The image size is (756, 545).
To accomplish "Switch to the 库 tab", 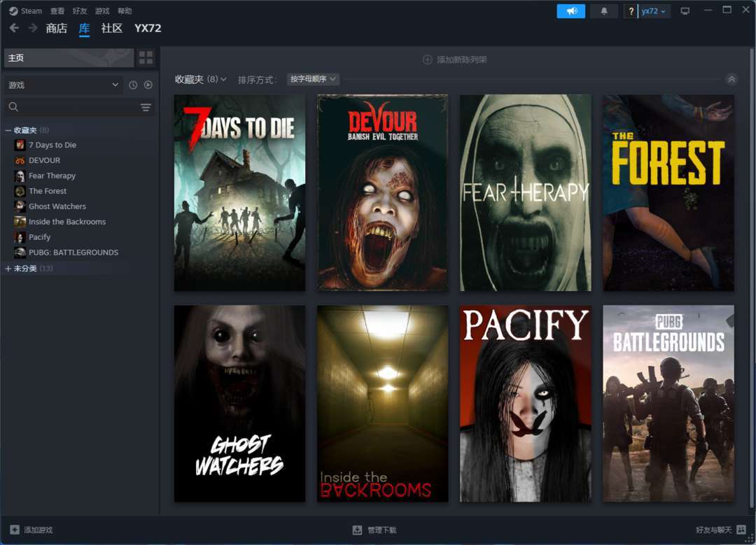I will click(85, 29).
